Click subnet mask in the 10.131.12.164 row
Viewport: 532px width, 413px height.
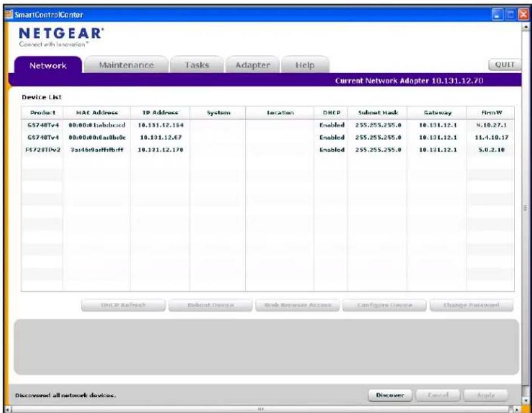tap(378, 125)
